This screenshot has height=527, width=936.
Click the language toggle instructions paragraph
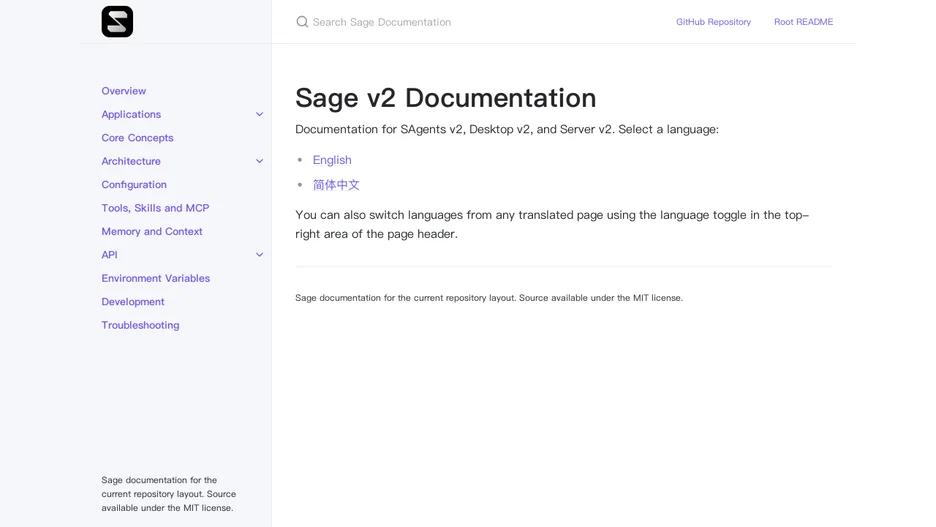(552, 224)
